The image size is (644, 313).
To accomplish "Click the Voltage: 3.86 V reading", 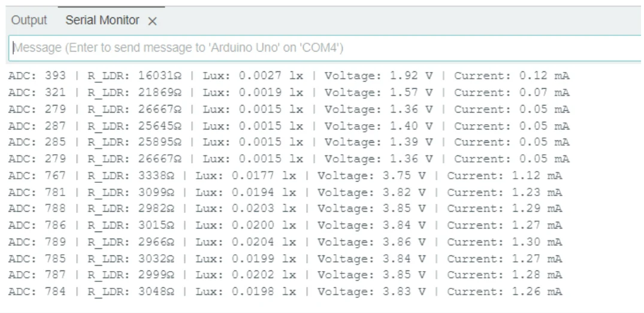I will pyautogui.click(x=371, y=242).
